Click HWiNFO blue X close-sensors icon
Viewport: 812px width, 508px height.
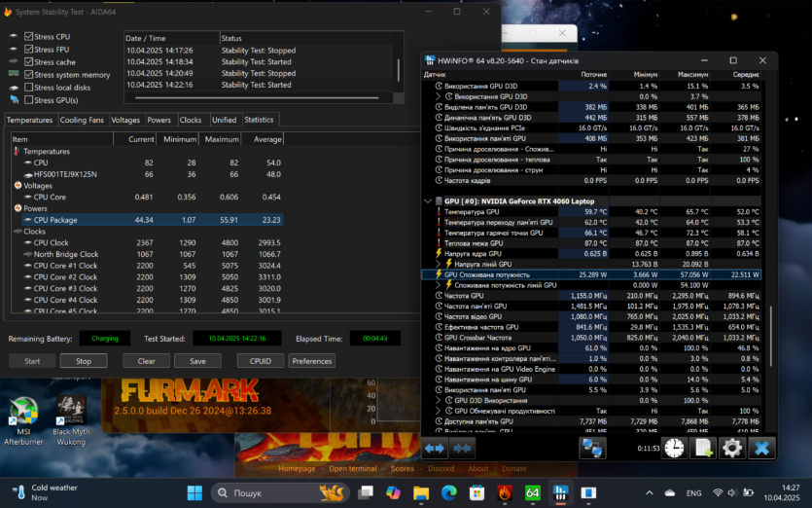point(761,448)
